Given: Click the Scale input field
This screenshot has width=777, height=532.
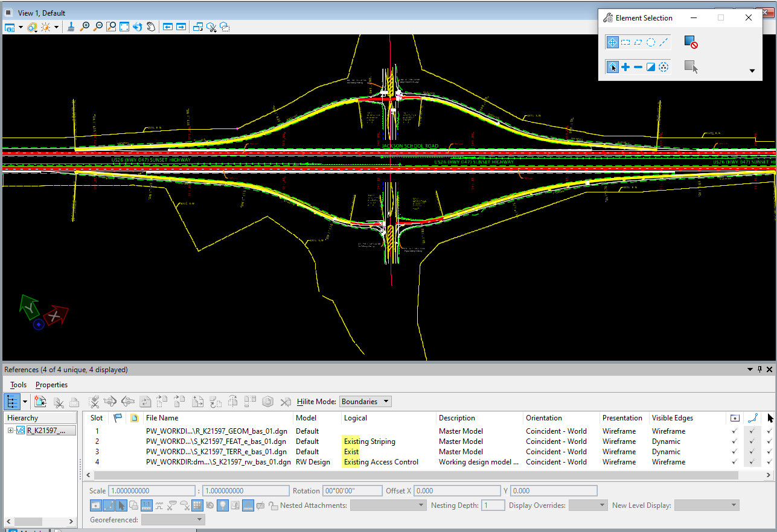Looking at the screenshot, I should pos(152,491).
